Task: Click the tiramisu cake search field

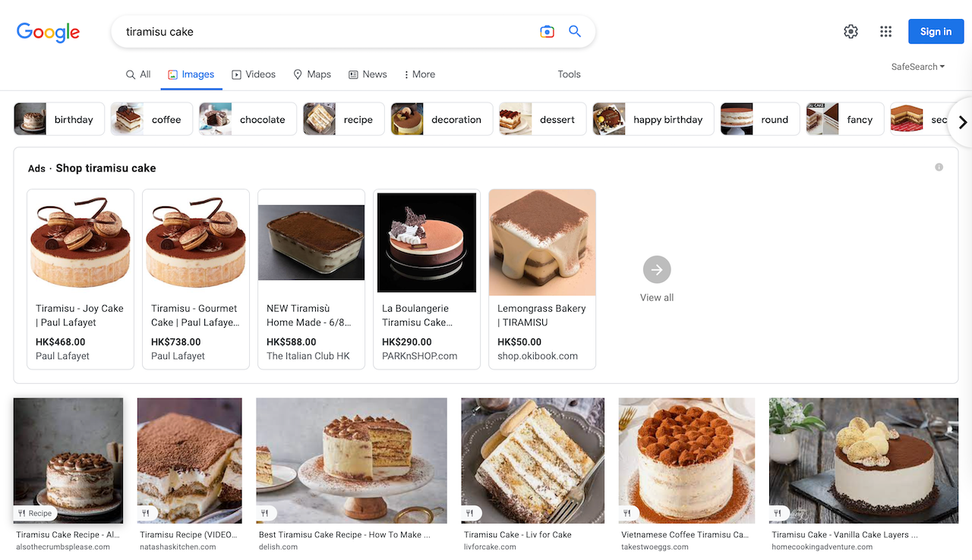Action: 327,32
